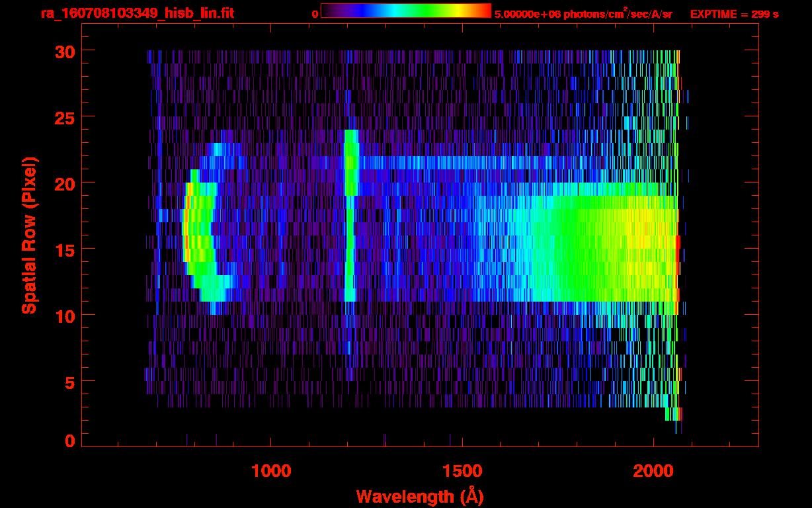Click the rainbow color scale bar

[x=406, y=11]
